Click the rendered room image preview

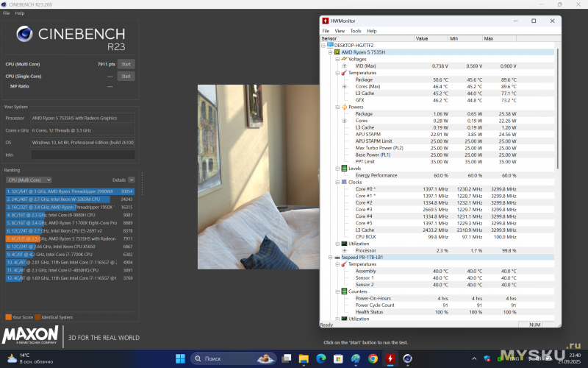tap(259, 177)
